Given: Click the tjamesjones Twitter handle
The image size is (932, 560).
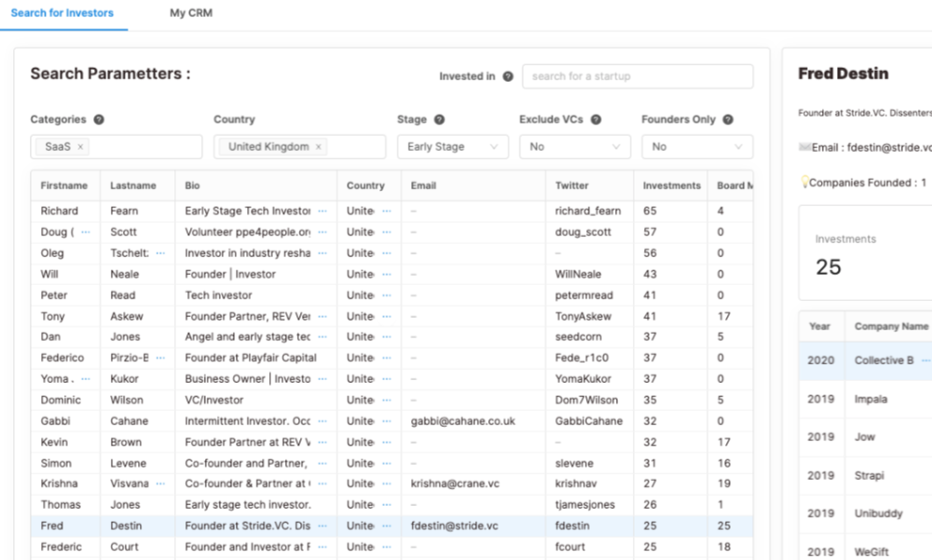Looking at the screenshot, I should [585, 505].
